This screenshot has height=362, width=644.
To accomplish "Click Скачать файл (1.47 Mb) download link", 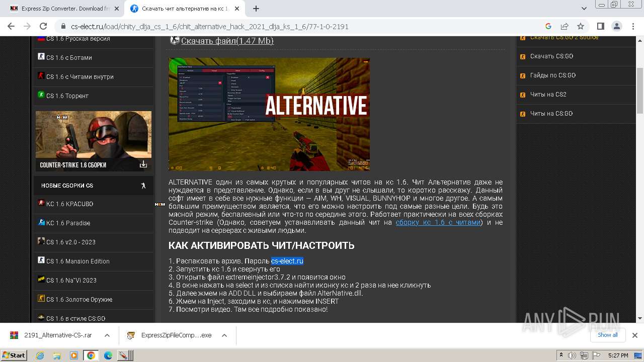I will pos(227,41).
